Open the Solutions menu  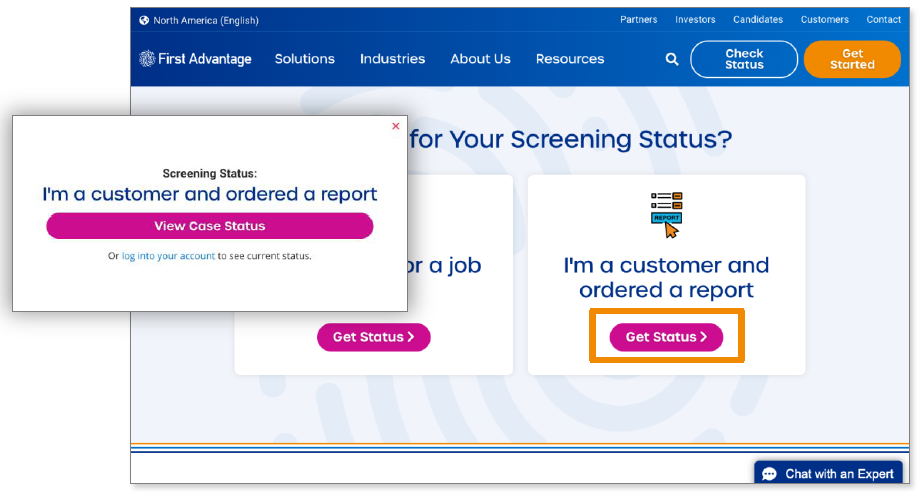[x=305, y=59]
